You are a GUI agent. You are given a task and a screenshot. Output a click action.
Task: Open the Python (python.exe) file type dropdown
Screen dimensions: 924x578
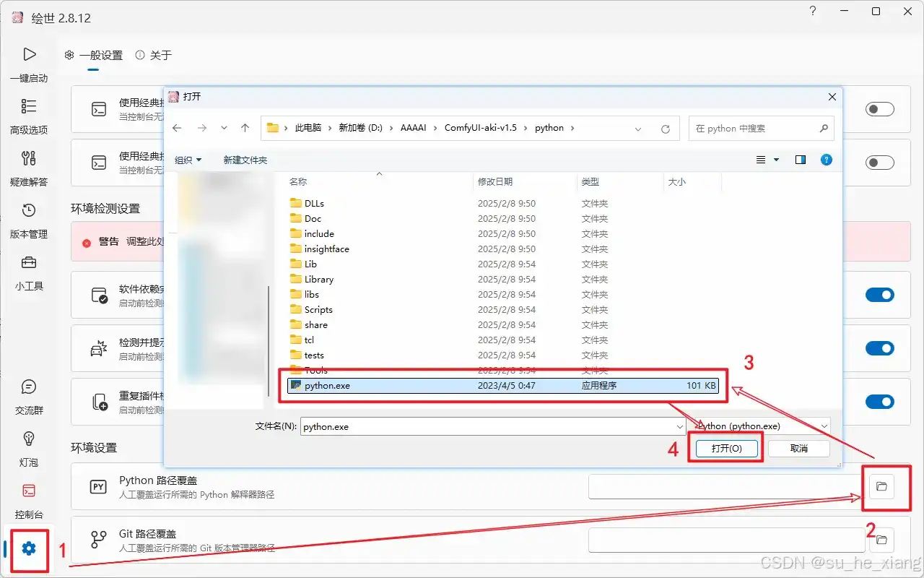pos(758,426)
